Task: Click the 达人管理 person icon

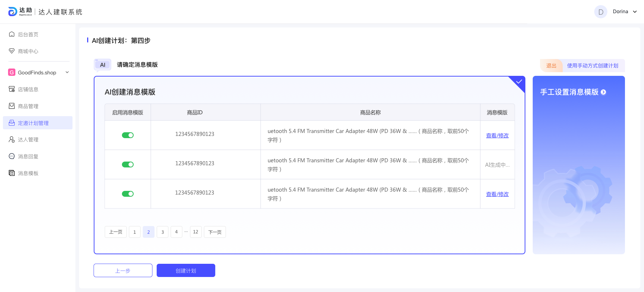Action: (x=12, y=140)
